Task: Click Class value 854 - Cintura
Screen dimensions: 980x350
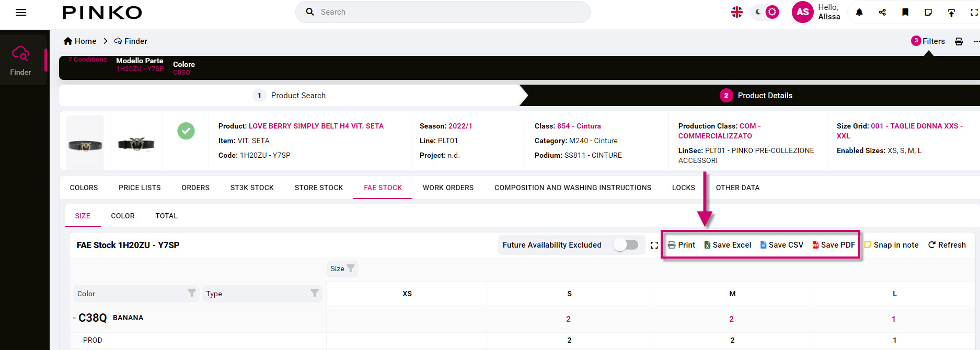Action: pyautogui.click(x=579, y=126)
